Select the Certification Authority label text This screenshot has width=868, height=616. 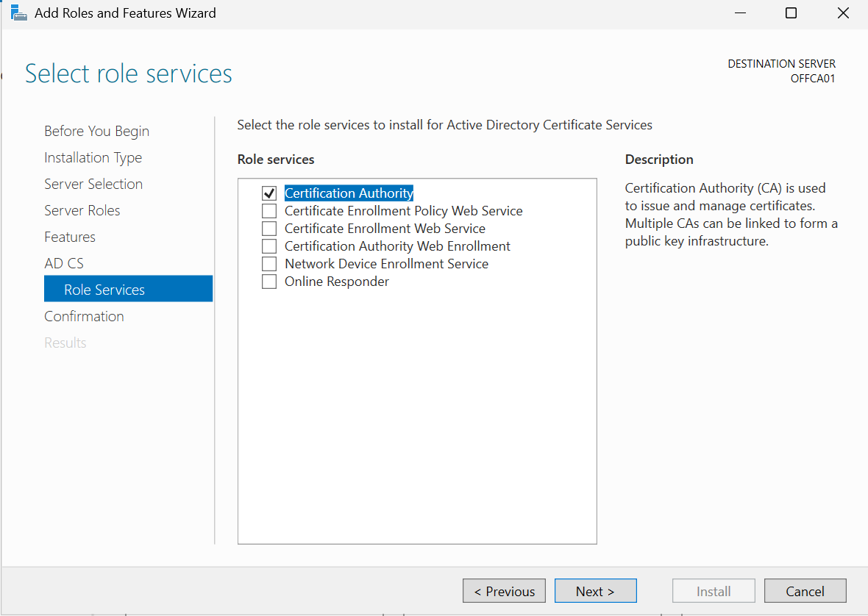(x=349, y=193)
